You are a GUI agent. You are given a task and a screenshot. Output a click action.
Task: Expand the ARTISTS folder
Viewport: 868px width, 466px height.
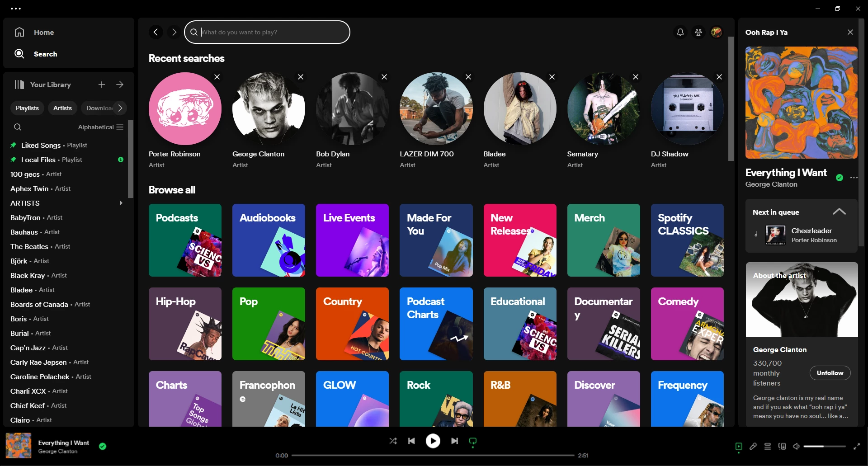coord(121,203)
